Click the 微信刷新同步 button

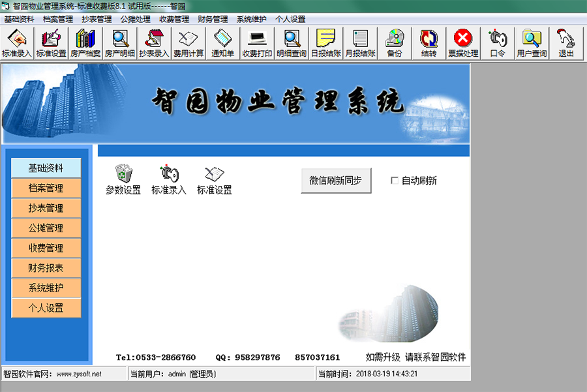[x=336, y=181]
